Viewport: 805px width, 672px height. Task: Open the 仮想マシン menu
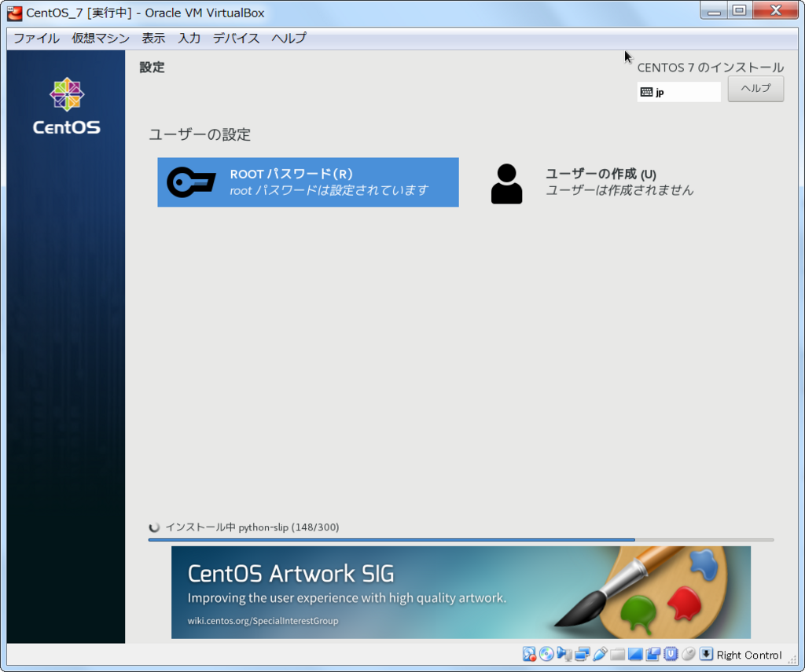tap(101, 39)
